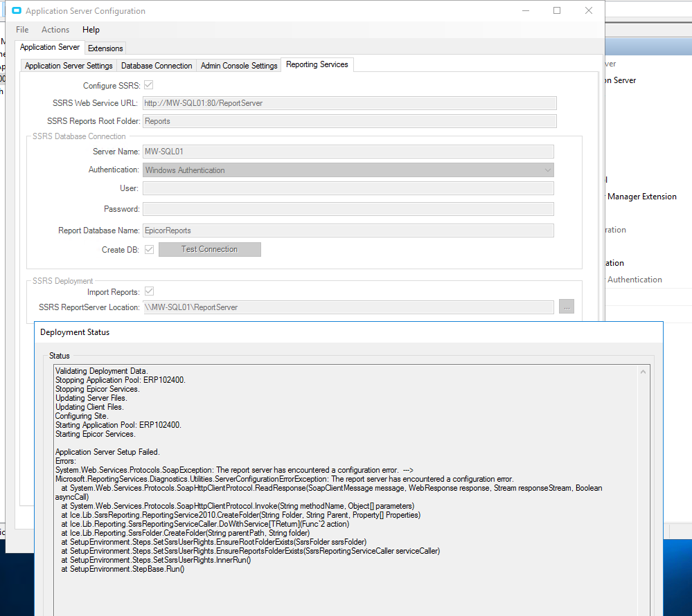Click the 'Errors:' line in status log
Screen dimensions: 692x616
pos(66,461)
